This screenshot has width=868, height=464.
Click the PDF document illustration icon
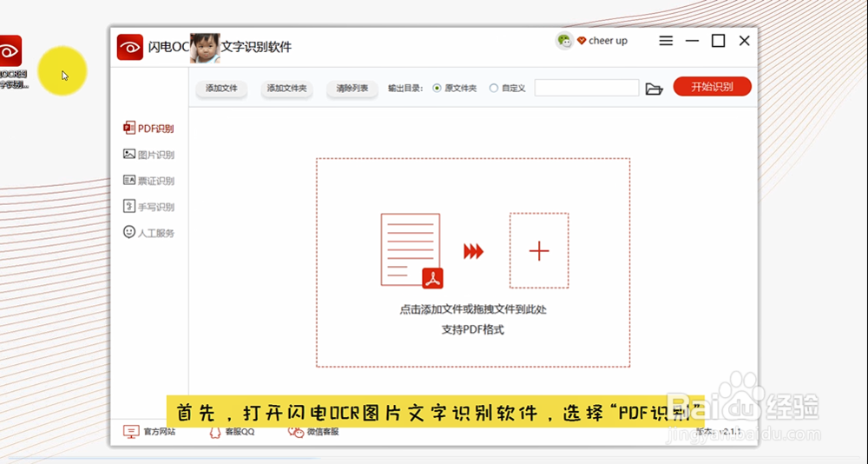[411, 250]
